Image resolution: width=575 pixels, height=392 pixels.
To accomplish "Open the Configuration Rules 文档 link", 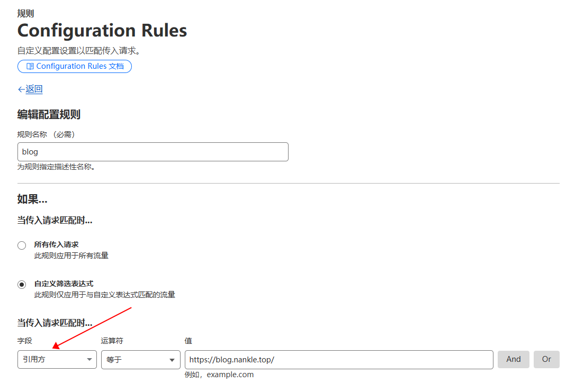I will click(75, 67).
